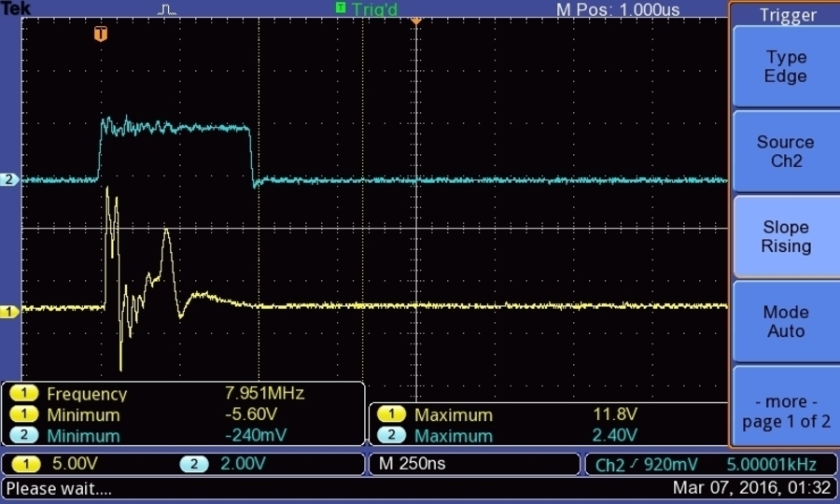Select the Frequency measurement label

pos(87,394)
